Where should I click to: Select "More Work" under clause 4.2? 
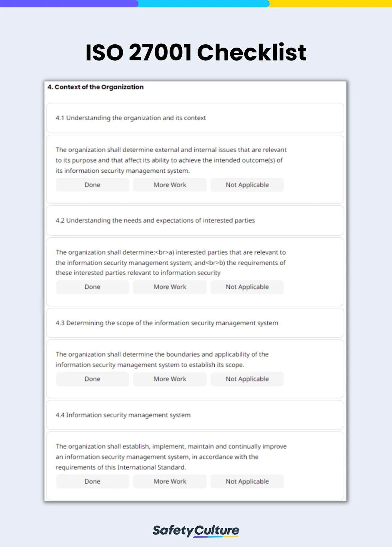coord(170,287)
